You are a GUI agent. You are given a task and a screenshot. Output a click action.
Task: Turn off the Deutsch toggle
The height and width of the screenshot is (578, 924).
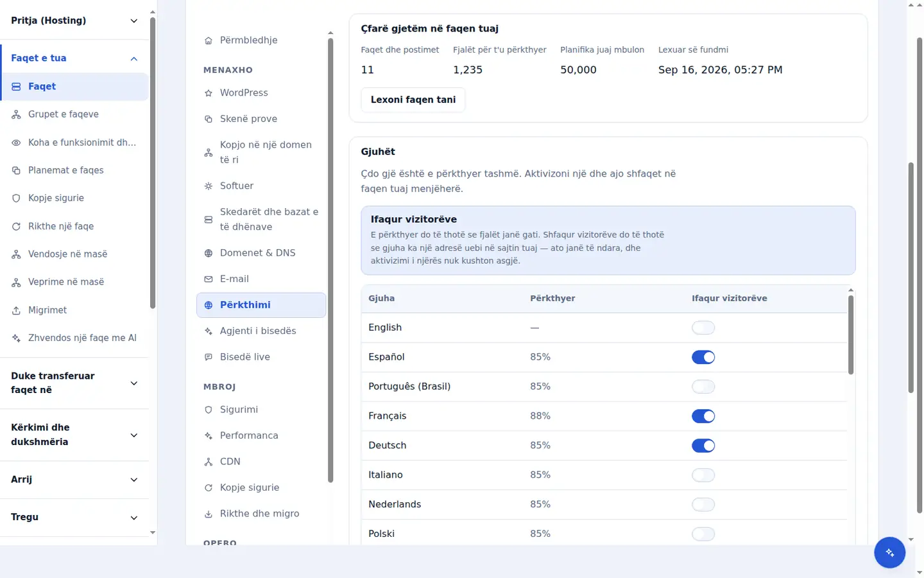pyautogui.click(x=703, y=446)
